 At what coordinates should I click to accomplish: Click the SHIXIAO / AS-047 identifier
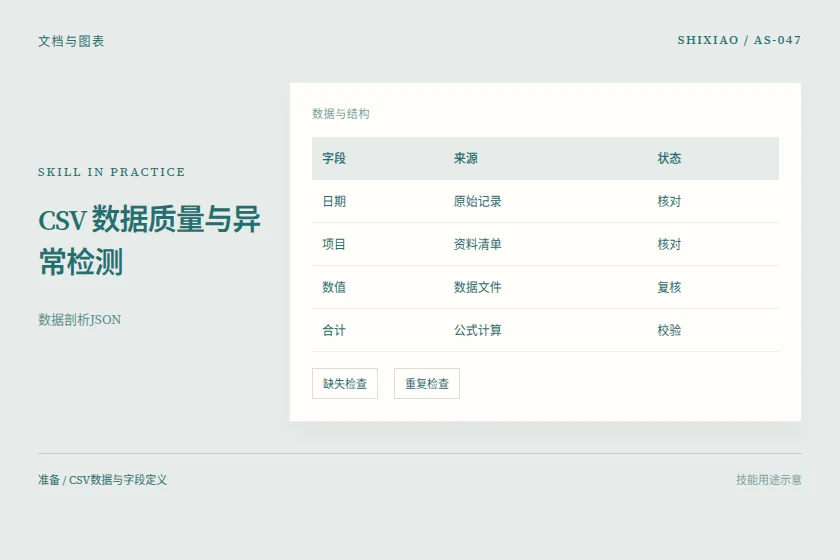tap(739, 40)
